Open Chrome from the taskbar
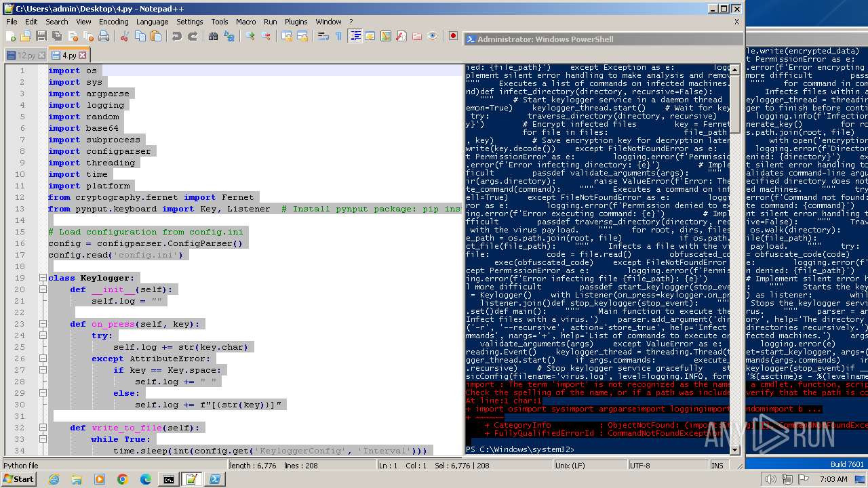 123,479
